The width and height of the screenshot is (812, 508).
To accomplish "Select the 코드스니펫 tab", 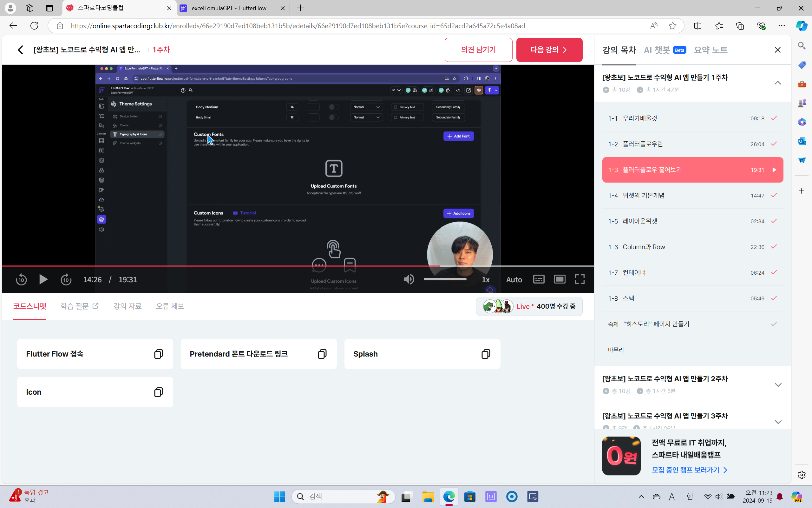I will click(x=29, y=306).
